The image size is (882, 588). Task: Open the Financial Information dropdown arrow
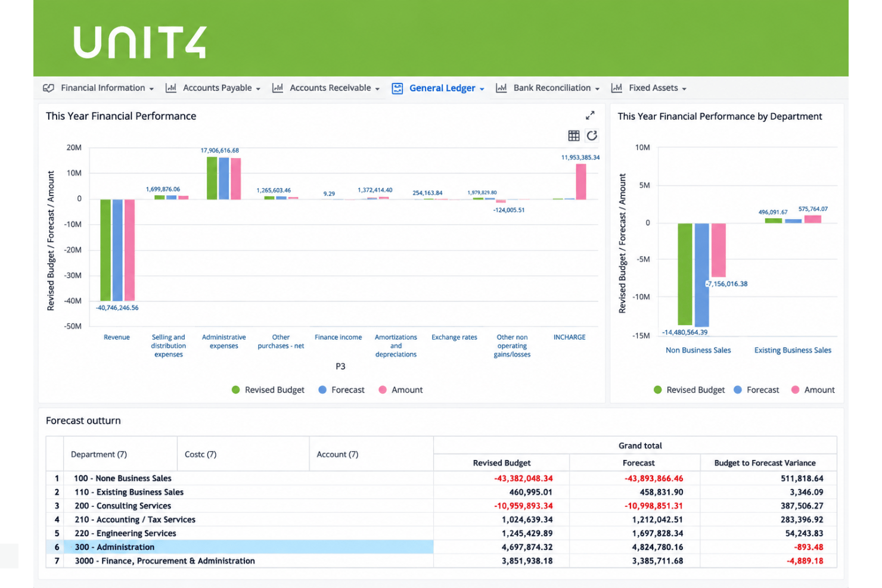tap(151, 89)
